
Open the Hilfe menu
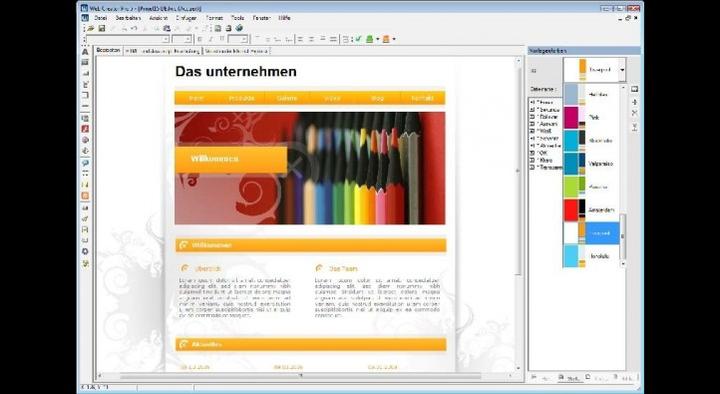point(284,18)
